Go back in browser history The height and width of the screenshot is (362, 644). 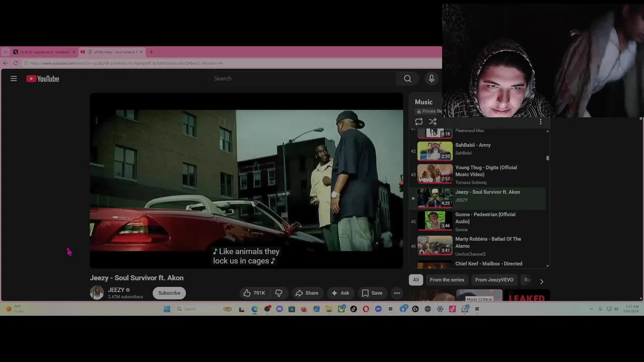[x=5, y=63]
